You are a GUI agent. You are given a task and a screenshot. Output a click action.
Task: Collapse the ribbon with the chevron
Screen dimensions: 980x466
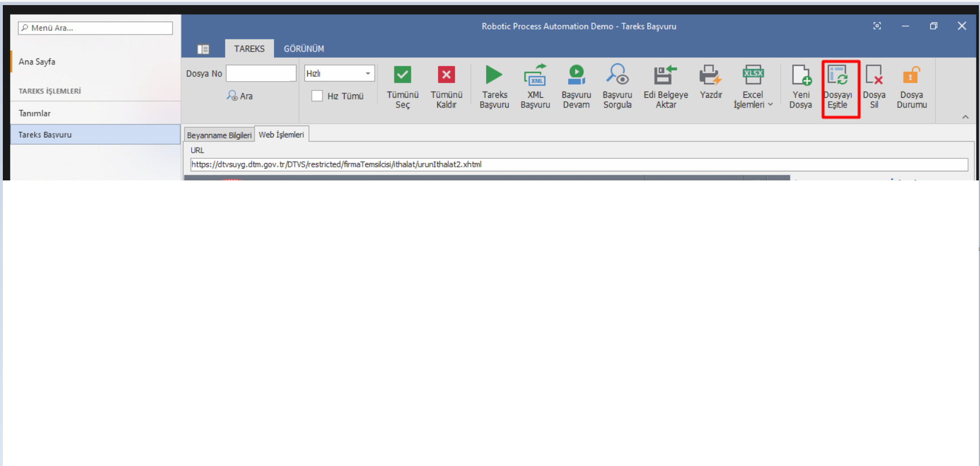(x=965, y=117)
